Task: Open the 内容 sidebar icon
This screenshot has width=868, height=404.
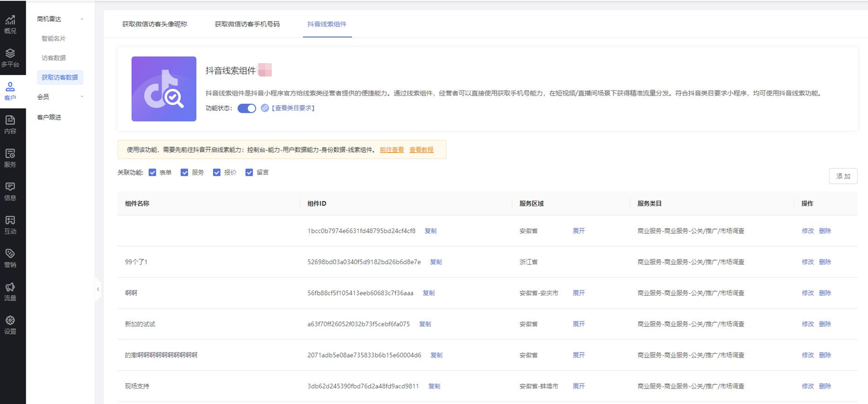Action: point(10,125)
